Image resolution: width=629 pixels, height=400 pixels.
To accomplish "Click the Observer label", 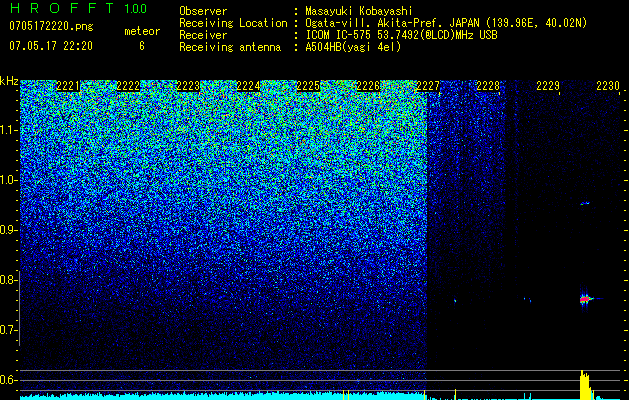I will [x=203, y=11].
